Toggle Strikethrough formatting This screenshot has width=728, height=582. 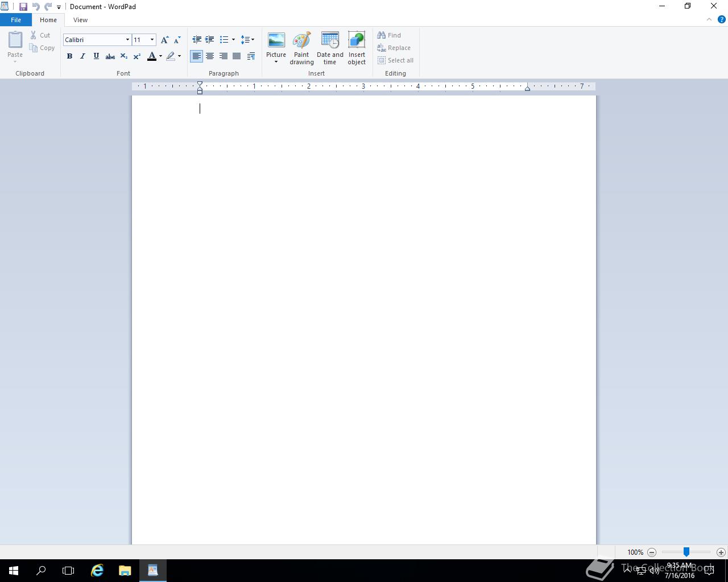point(110,56)
